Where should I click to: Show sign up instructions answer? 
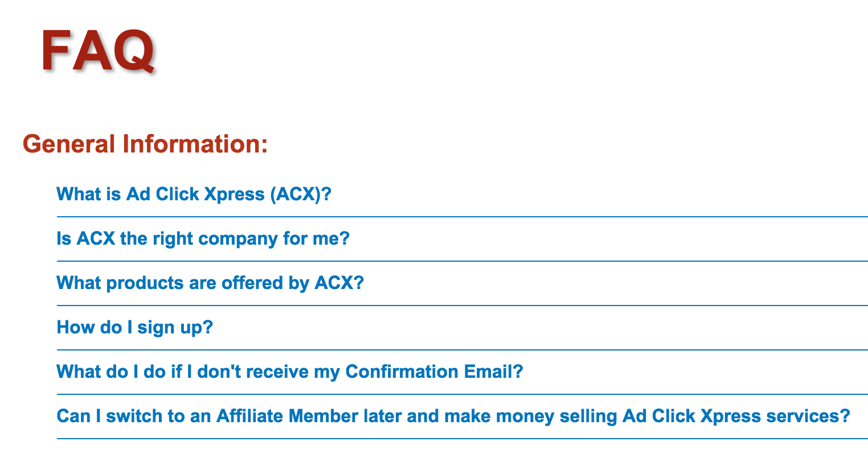click(x=134, y=328)
